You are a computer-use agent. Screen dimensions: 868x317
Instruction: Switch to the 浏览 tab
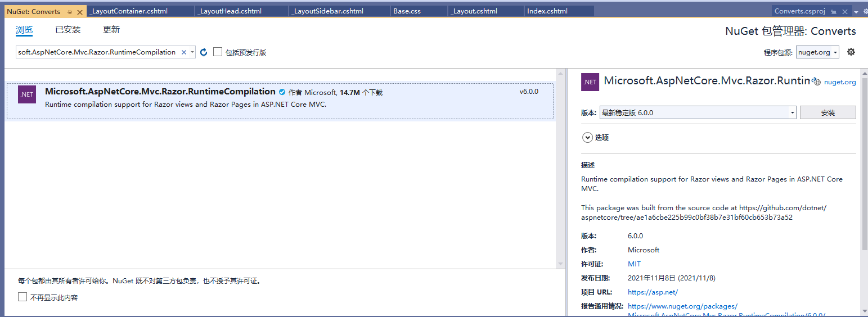coord(24,30)
